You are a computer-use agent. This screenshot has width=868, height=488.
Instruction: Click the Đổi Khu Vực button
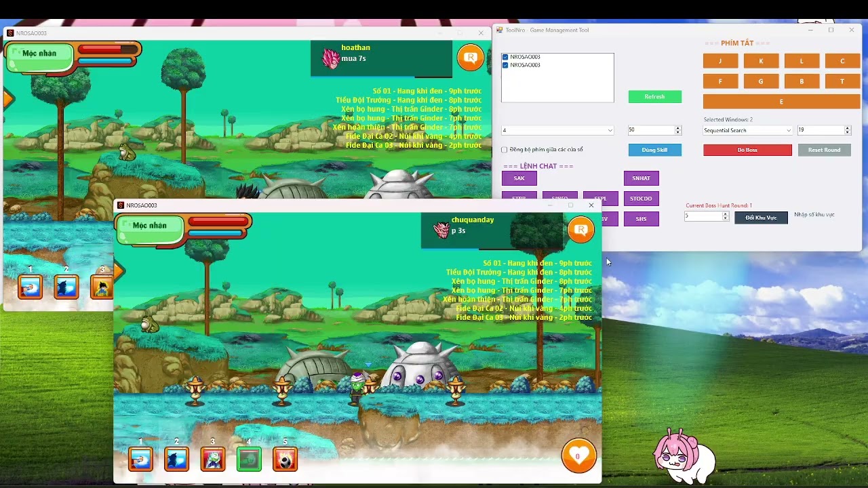(x=761, y=218)
